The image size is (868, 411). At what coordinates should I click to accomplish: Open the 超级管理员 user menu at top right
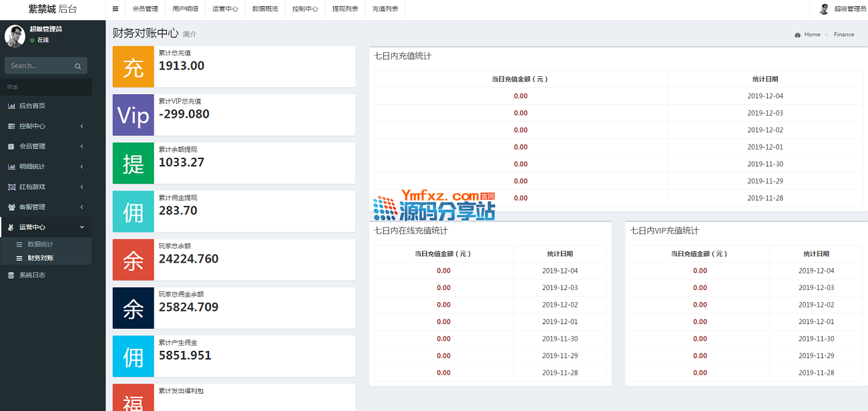click(x=849, y=9)
